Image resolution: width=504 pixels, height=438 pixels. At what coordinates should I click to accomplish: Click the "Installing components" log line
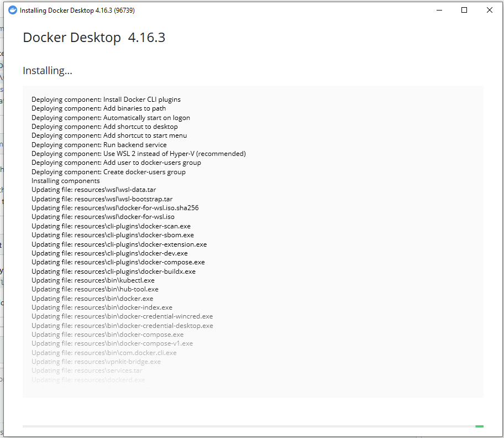pyautogui.click(x=65, y=180)
